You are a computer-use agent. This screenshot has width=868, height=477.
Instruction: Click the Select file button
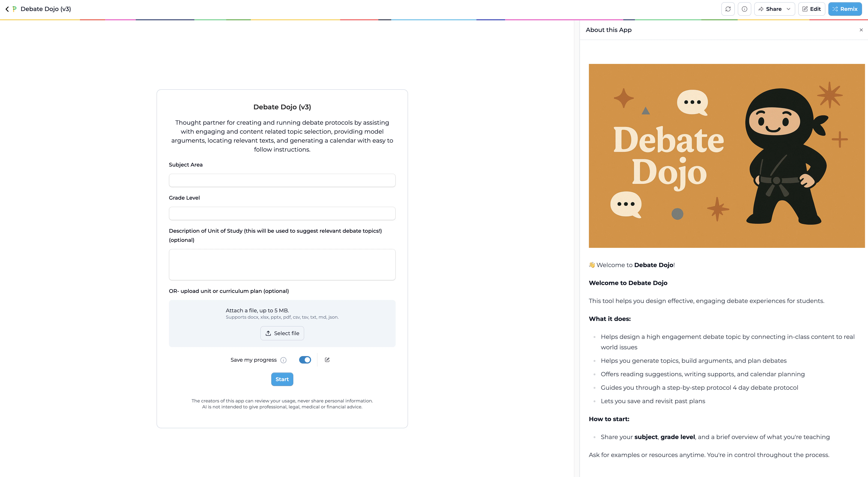pyautogui.click(x=282, y=333)
